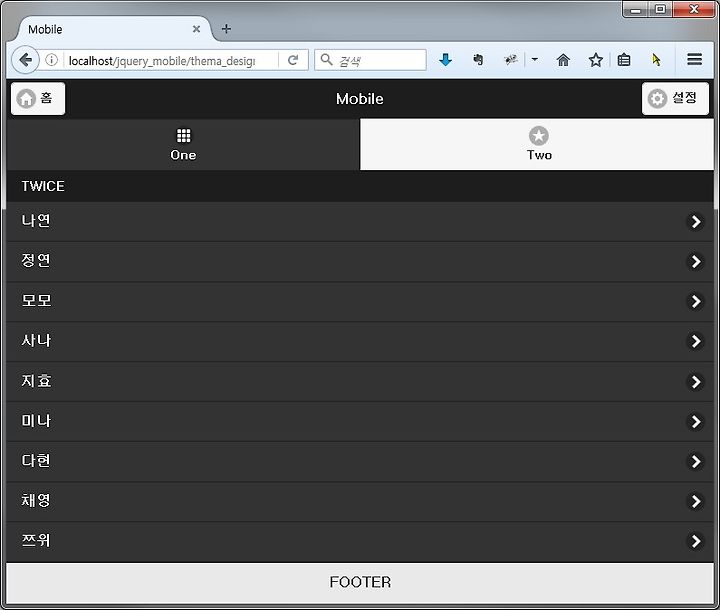Open the 모모 list item
Image resolution: width=720 pixels, height=610 pixels.
(360, 301)
